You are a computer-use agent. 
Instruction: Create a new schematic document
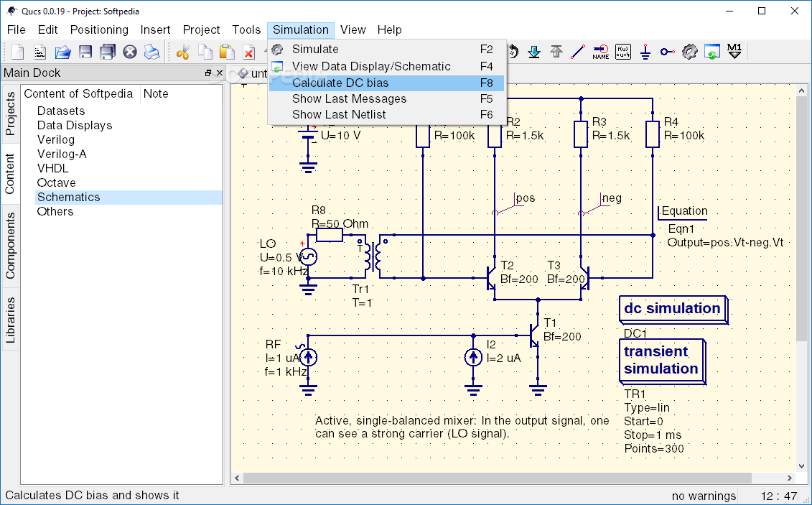(x=18, y=52)
